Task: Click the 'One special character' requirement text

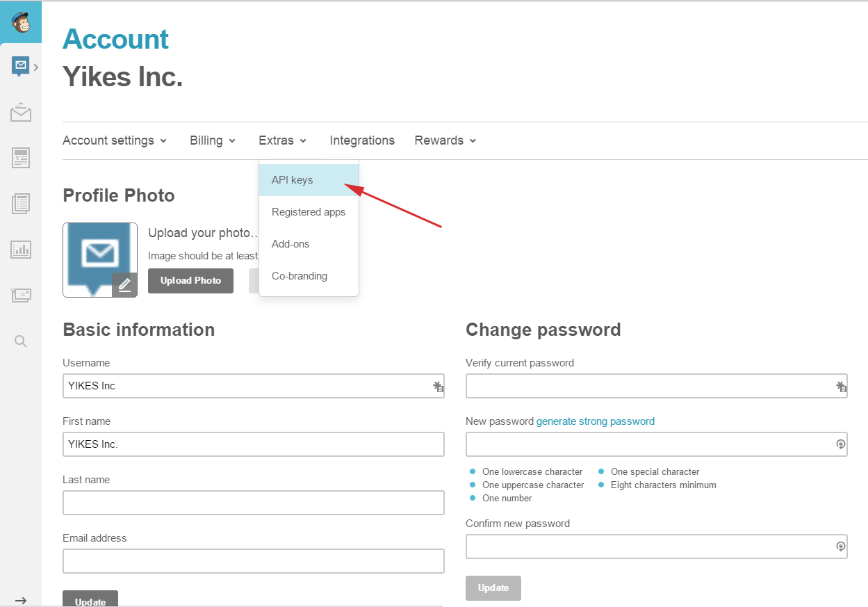Action: [x=655, y=472]
